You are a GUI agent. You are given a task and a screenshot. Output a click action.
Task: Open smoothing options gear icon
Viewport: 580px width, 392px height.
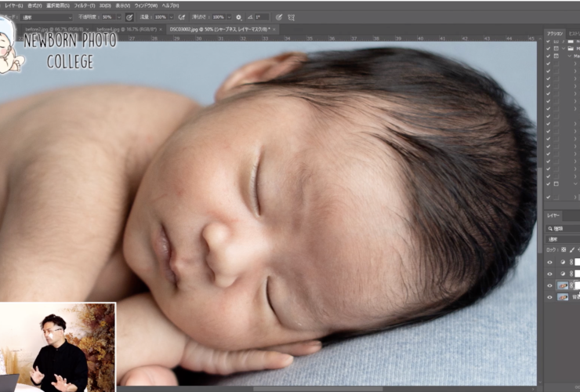[x=238, y=17]
